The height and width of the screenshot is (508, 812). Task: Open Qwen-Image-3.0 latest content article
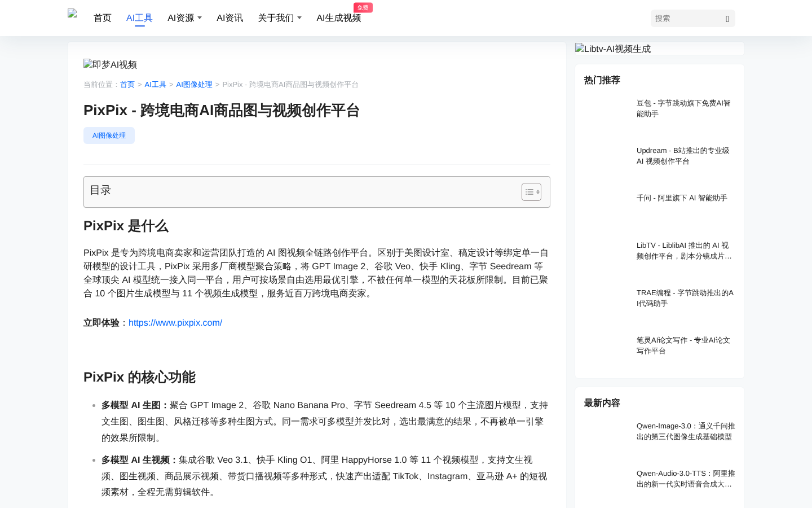686,431
